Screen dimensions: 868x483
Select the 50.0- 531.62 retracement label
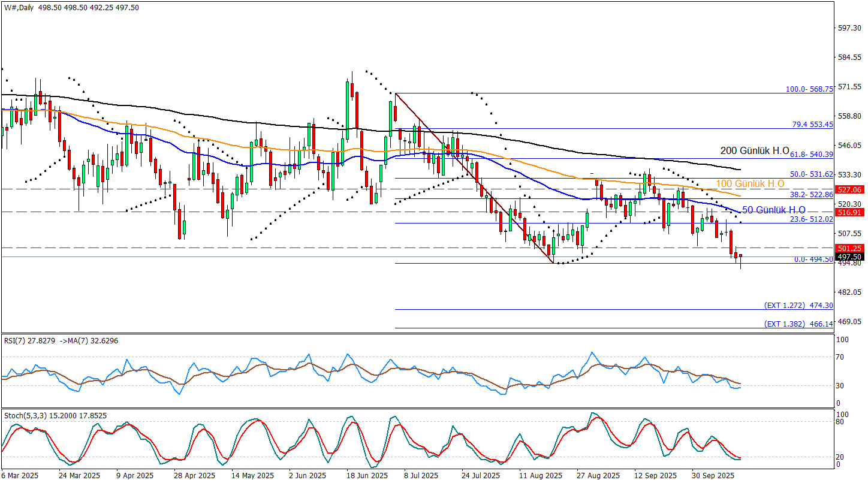[x=809, y=174]
